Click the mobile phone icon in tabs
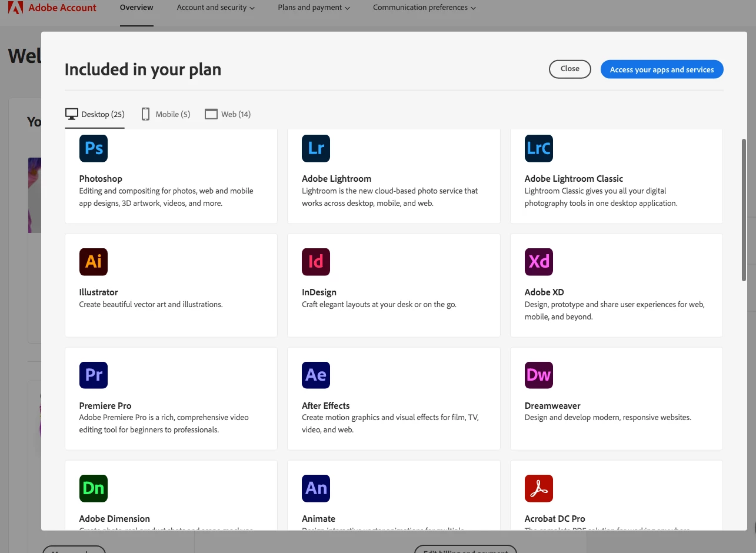756x553 pixels. click(x=145, y=114)
